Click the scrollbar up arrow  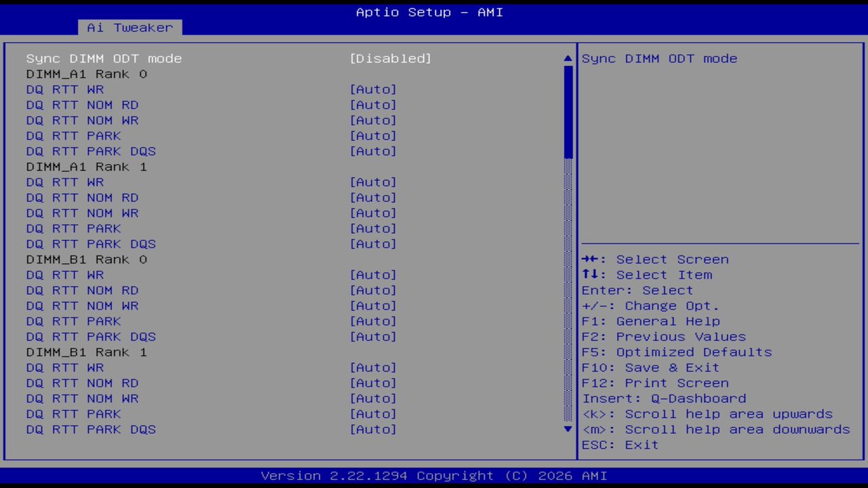[567, 58]
